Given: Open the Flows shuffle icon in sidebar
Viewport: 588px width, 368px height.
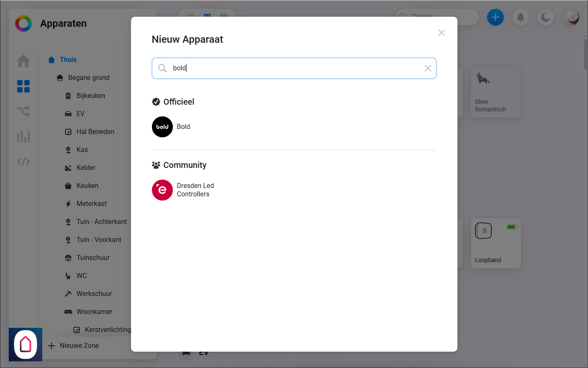Looking at the screenshot, I should [x=23, y=111].
